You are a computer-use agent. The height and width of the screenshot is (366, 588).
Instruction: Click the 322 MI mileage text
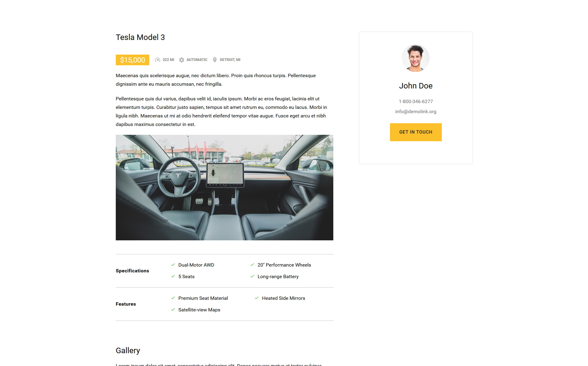click(168, 60)
